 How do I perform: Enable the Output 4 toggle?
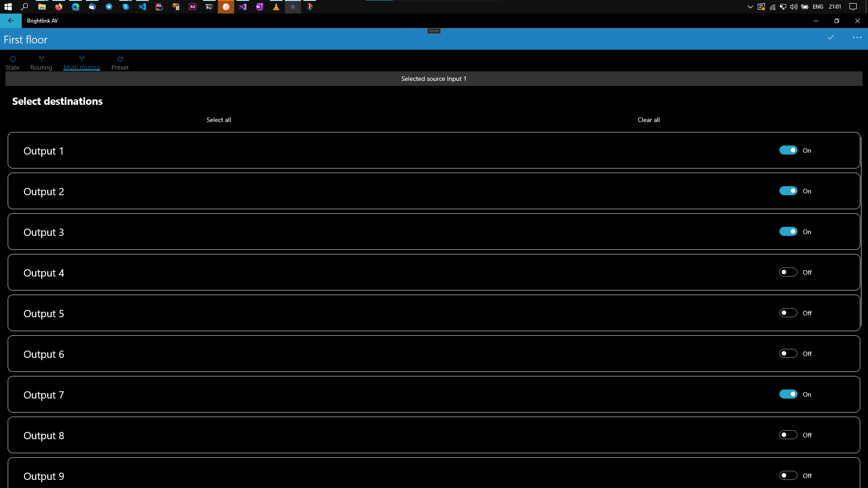(x=788, y=272)
